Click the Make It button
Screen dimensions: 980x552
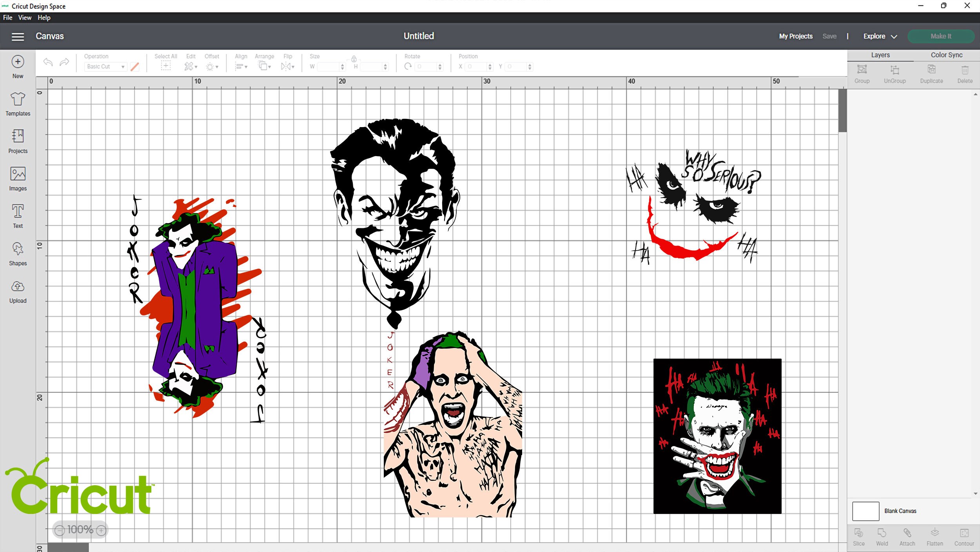[941, 36]
